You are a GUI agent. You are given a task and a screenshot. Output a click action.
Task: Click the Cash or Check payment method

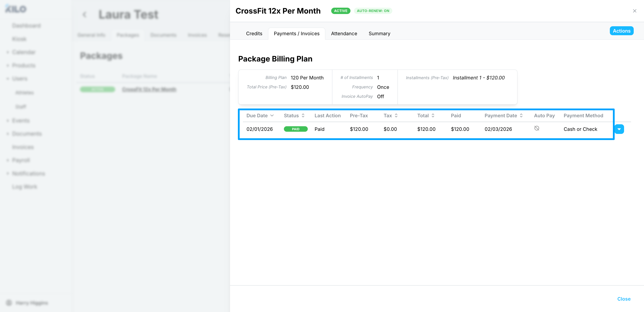580,129
